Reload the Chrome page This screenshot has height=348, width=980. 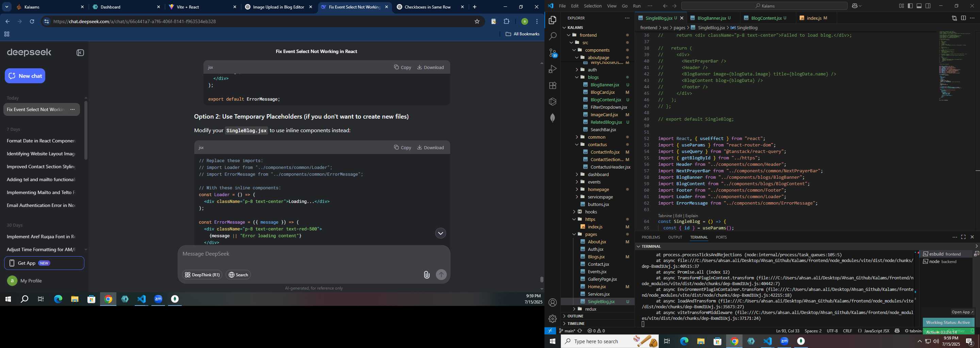(32, 22)
